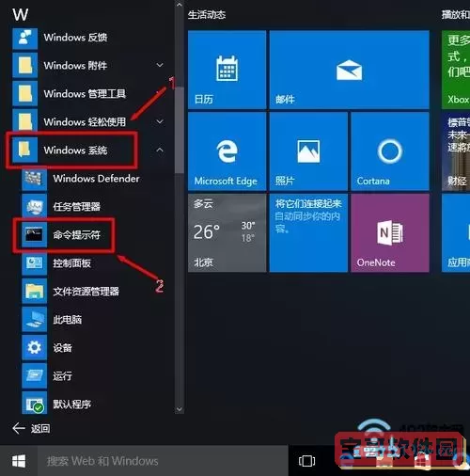Click the app list scrollbar thumb
The image size is (470, 476).
(180, 130)
